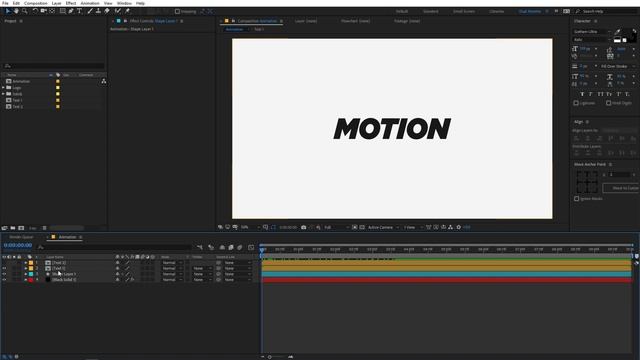The width and height of the screenshot is (640, 360).
Task: Expand Shape Layer 1 properties
Action: pos(26,274)
